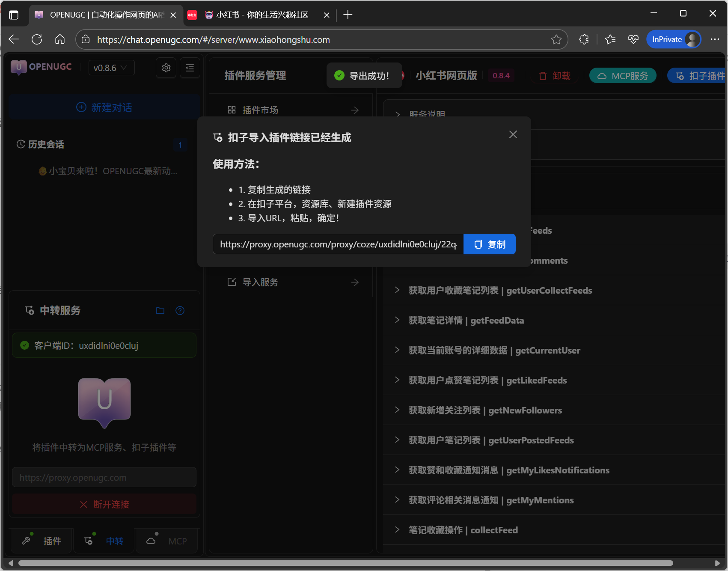This screenshot has height=571, width=728.
Task: Expand getMyLikesNotifications row
Action: [x=554, y=470]
